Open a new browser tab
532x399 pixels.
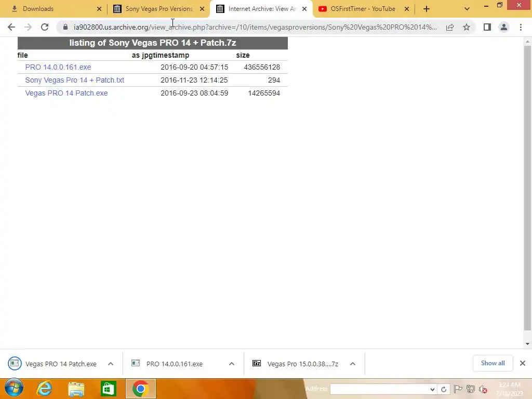427,9
